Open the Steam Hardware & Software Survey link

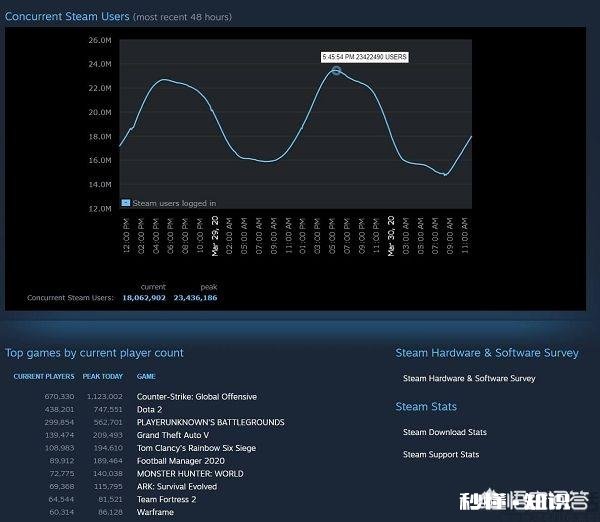tap(468, 379)
